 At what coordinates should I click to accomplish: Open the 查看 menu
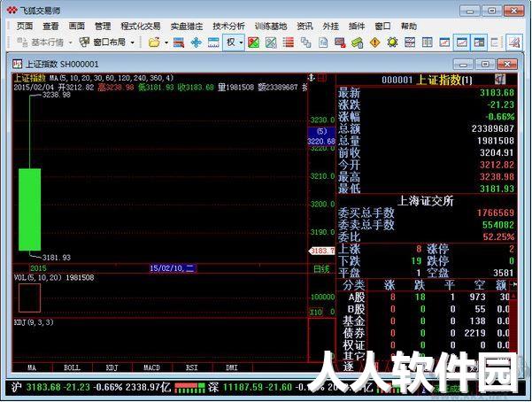tap(50, 27)
